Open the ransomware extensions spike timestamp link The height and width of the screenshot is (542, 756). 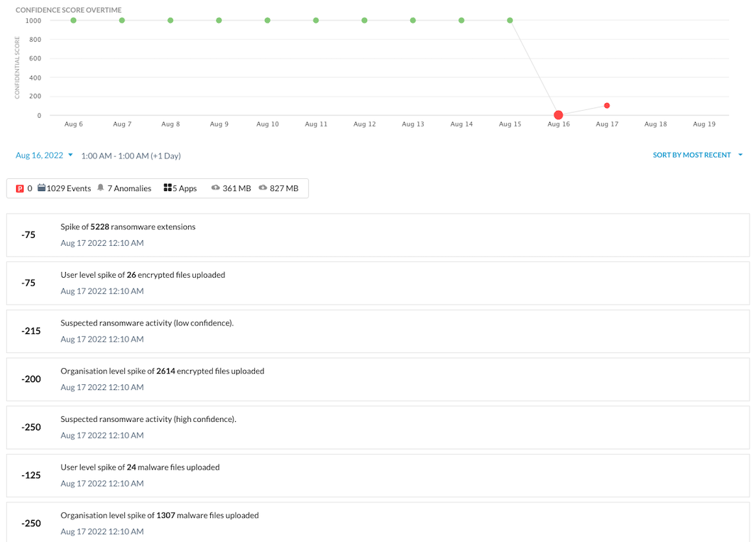(x=102, y=242)
